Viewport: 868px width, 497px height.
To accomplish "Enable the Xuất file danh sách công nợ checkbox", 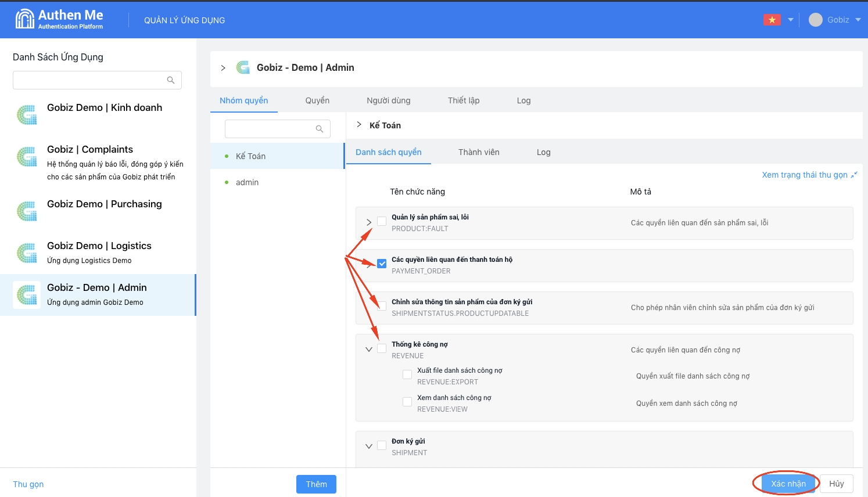I will point(407,375).
